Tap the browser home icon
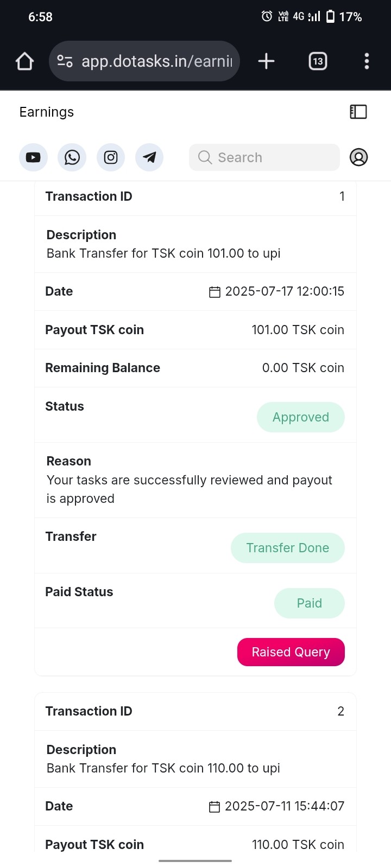This screenshot has height=868, width=391. click(x=24, y=61)
